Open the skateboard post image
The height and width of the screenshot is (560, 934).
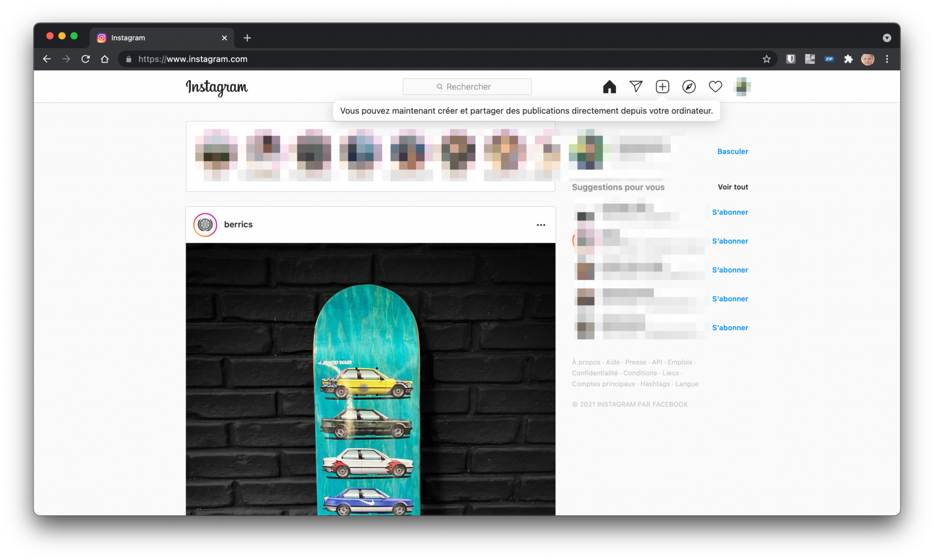pyautogui.click(x=370, y=379)
